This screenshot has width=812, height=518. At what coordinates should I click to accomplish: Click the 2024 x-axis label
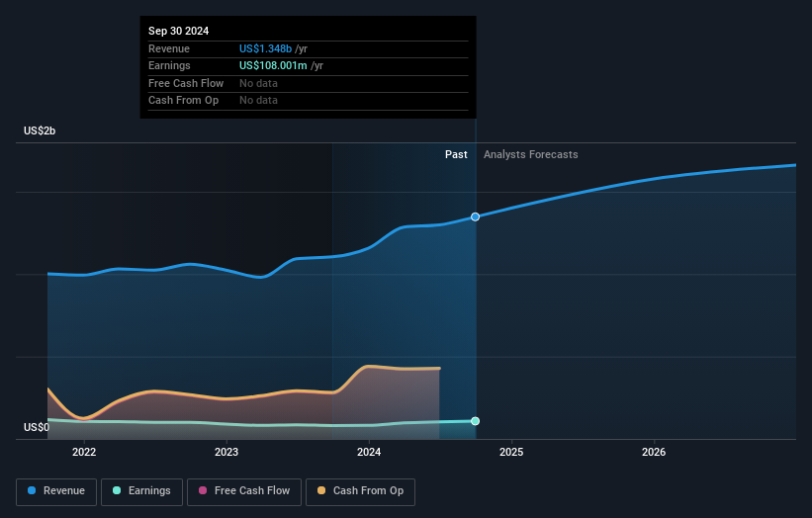click(369, 452)
